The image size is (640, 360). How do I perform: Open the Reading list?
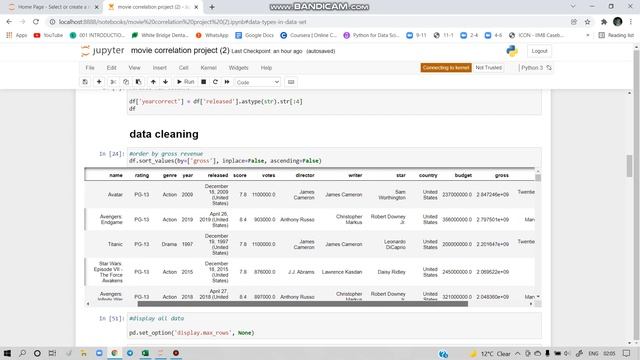(x=616, y=35)
